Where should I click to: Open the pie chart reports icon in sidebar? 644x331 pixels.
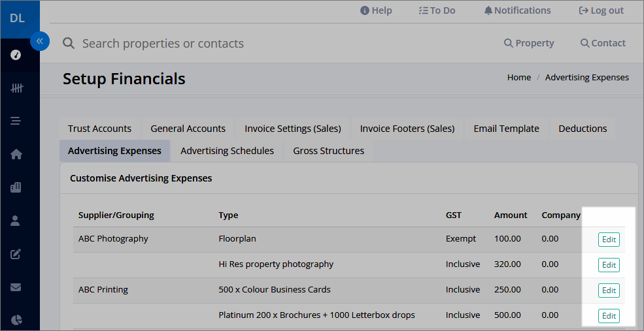click(16, 320)
